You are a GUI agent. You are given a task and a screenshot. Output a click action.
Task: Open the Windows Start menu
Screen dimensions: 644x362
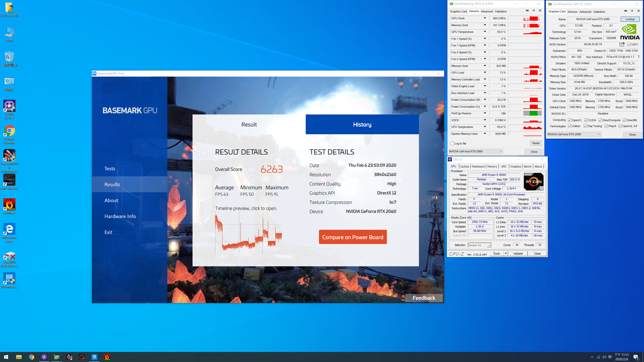(x=6, y=357)
